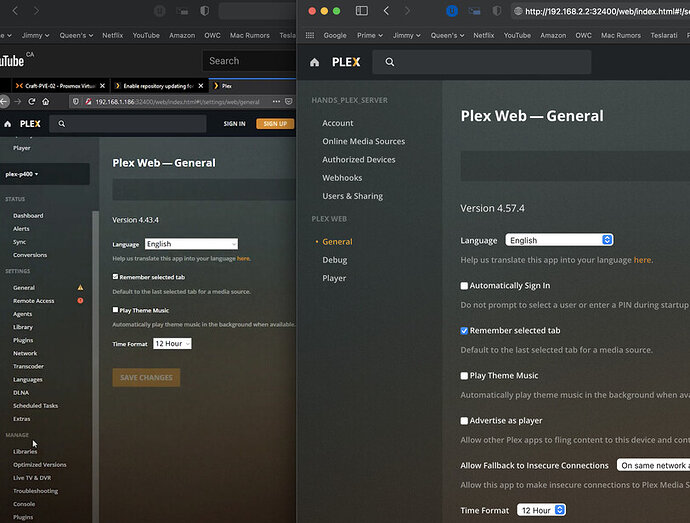Uncheck Remember selected tab in right window

point(464,331)
